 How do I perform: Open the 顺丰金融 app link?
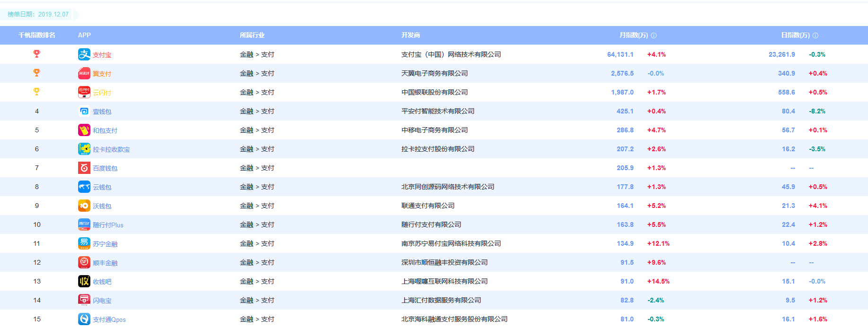(105, 263)
